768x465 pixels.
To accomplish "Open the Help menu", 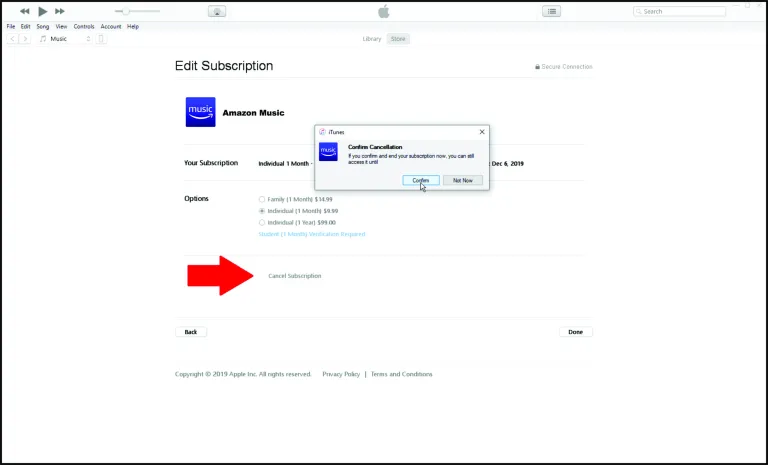I will 133,26.
